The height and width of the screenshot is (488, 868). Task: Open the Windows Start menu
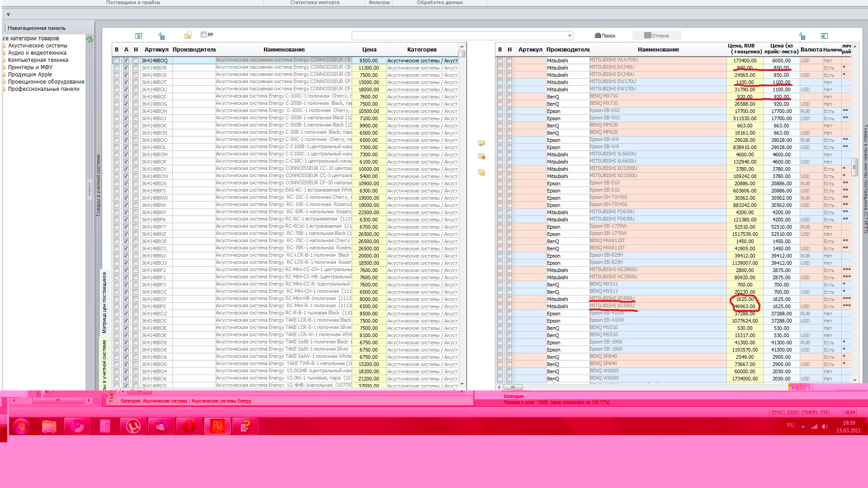[x=21, y=426]
